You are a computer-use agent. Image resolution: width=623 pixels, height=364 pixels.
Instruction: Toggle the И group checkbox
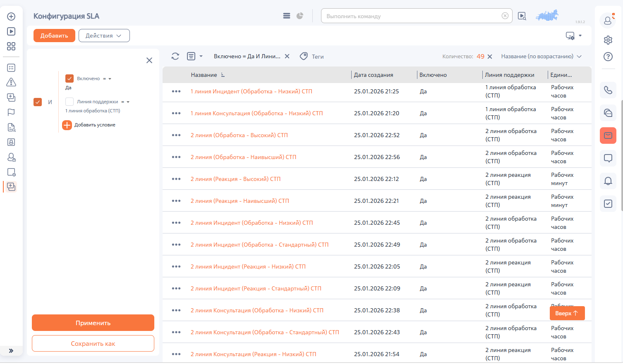[x=38, y=102]
